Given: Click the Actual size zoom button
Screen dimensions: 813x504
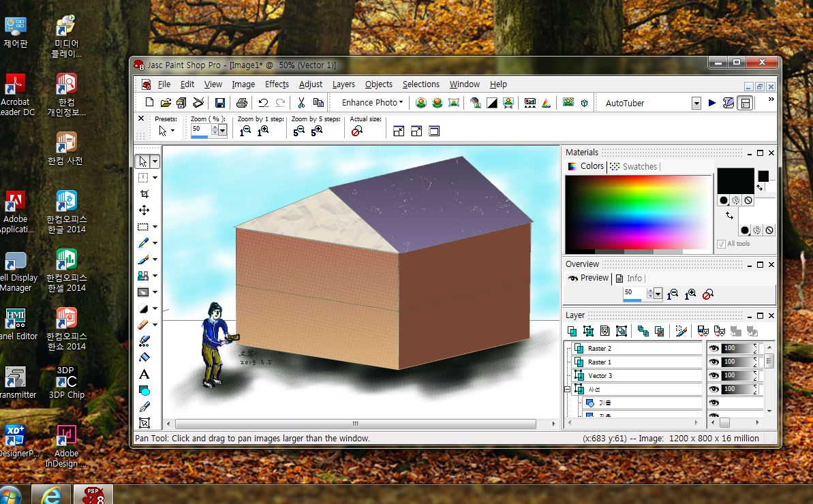Looking at the screenshot, I should click(x=356, y=131).
